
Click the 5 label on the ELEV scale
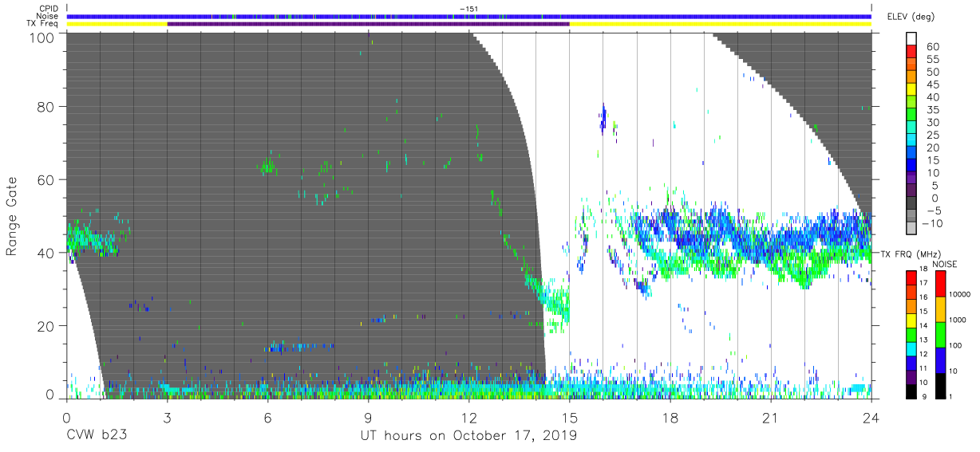tap(935, 186)
